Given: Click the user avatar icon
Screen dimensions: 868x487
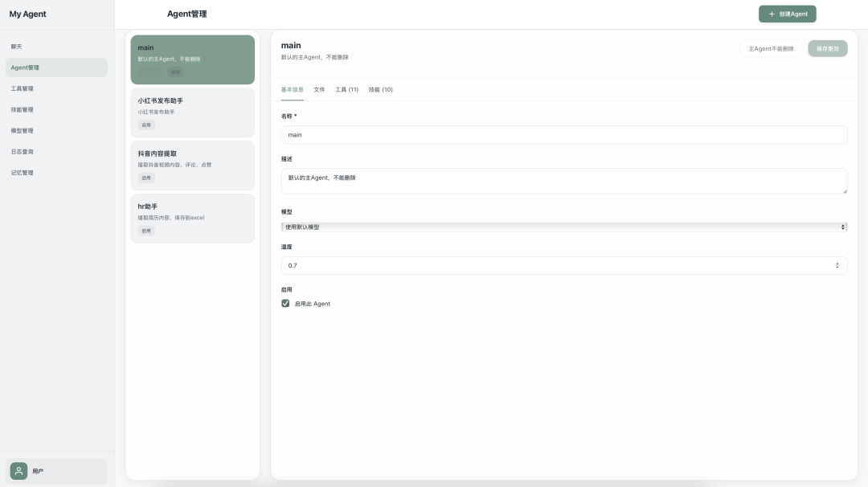Looking at the screenshot, I should tap(19, 471).
